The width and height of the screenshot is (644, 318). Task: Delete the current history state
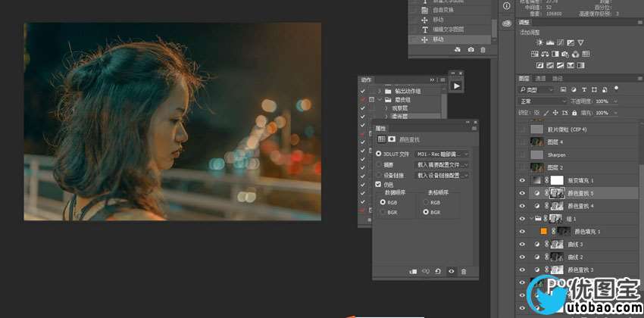point(483,50)
